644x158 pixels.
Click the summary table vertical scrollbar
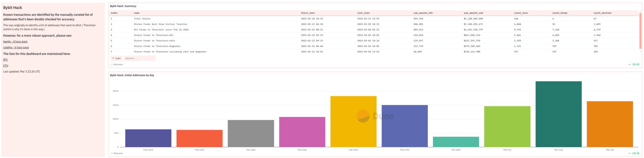tap(640, 31)
